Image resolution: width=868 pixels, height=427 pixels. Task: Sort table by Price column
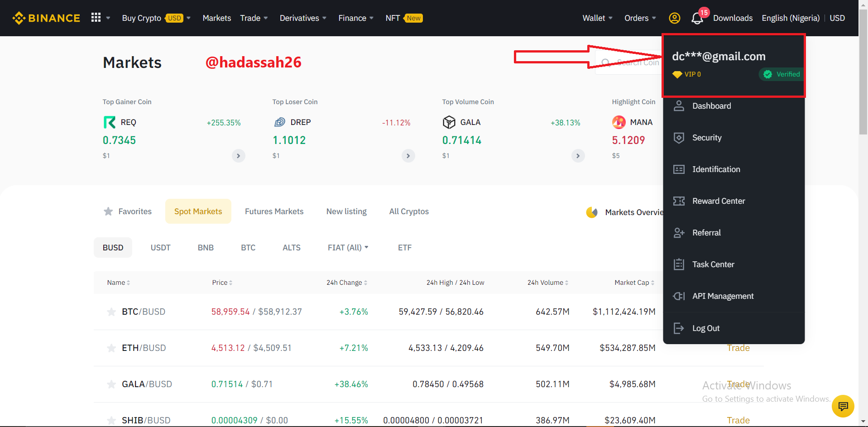point(222,283)
